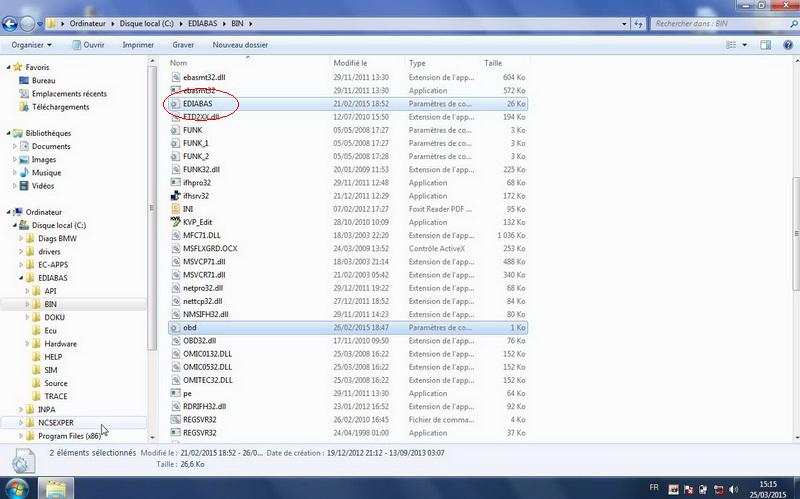The width and height of the screenshot is (800, 499).
Task: Click the refresh button beside address bar
Action: click(638, 23)
